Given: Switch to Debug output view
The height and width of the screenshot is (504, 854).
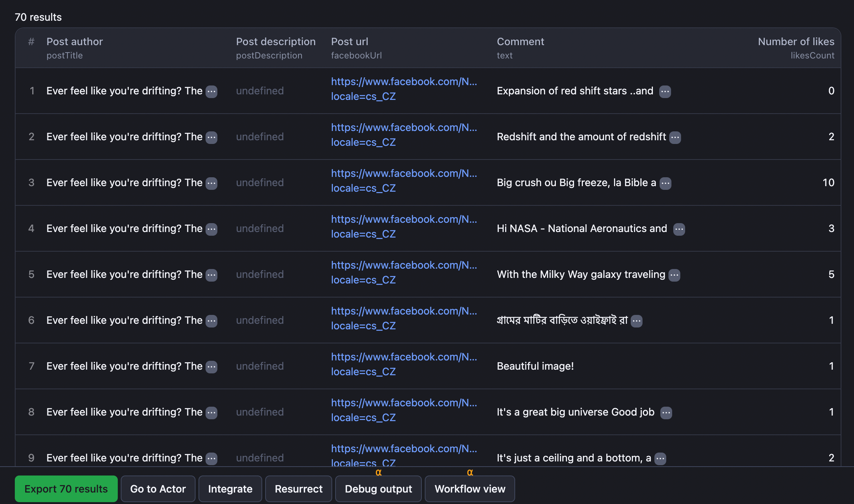Looking at the screenshot, I should click(x=378, y=489).
